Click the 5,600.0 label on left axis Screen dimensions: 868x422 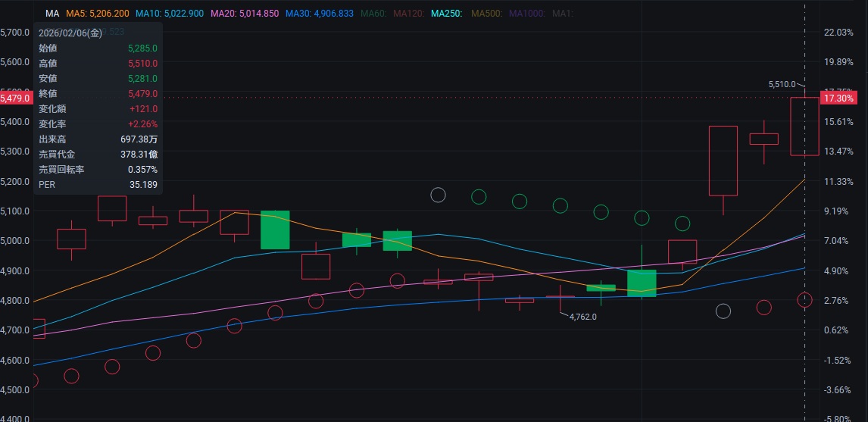click(15, 61)
